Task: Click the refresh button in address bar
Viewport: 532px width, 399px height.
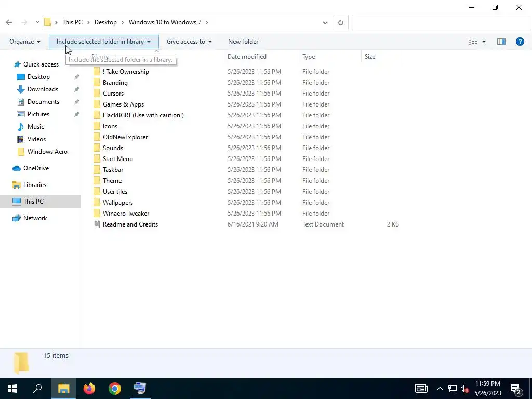Action: 341,22
